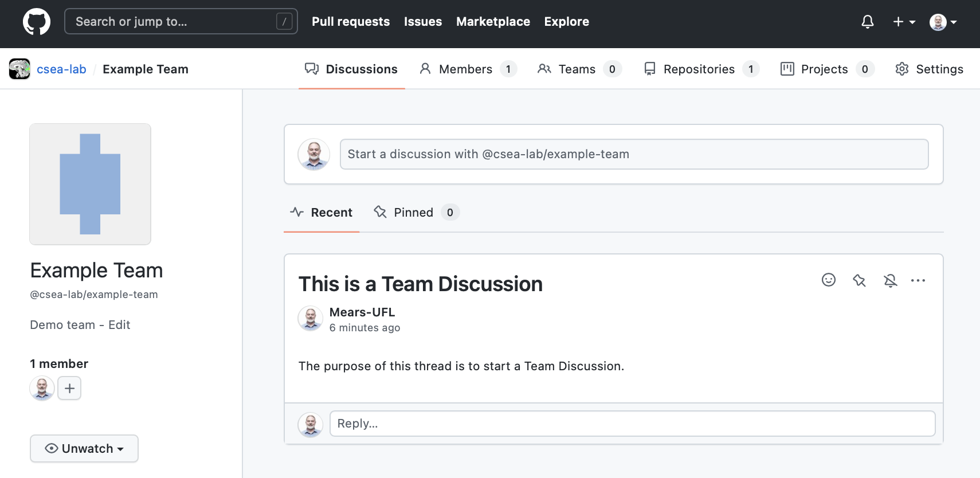Click the csea-lab organization avatar
This screenshot has width=980, height=478.
point(19,69)
